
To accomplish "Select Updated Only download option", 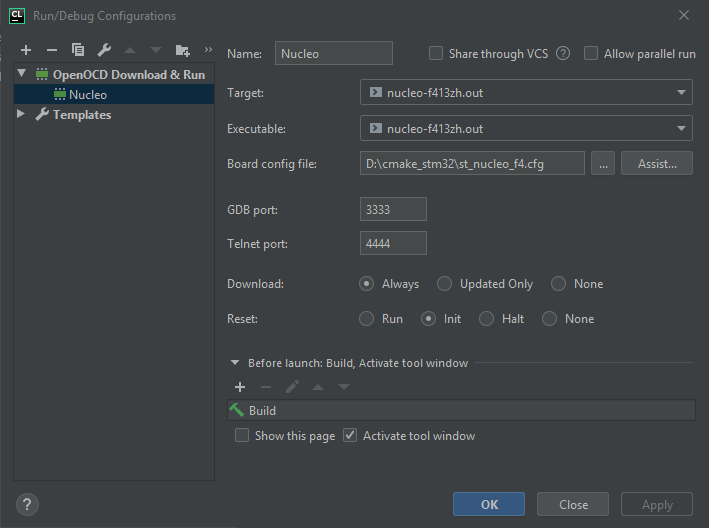I will tap(444, 284).
